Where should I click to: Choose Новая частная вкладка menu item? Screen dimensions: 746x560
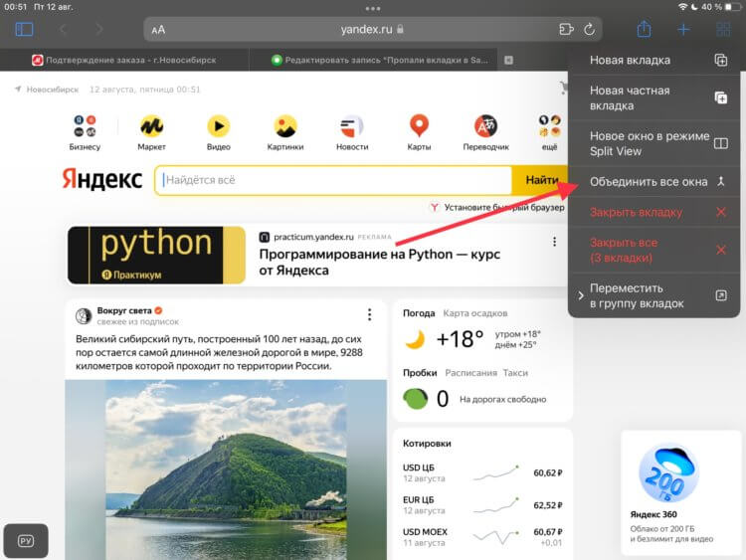(x=654, y=98)
